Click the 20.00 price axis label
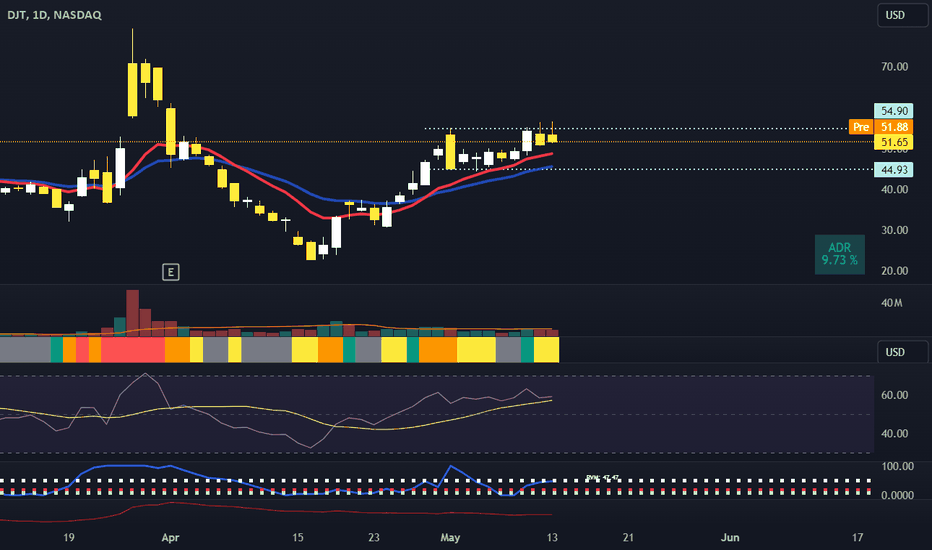The height and width of the screenshot is (550, 932). pos(895,271)
